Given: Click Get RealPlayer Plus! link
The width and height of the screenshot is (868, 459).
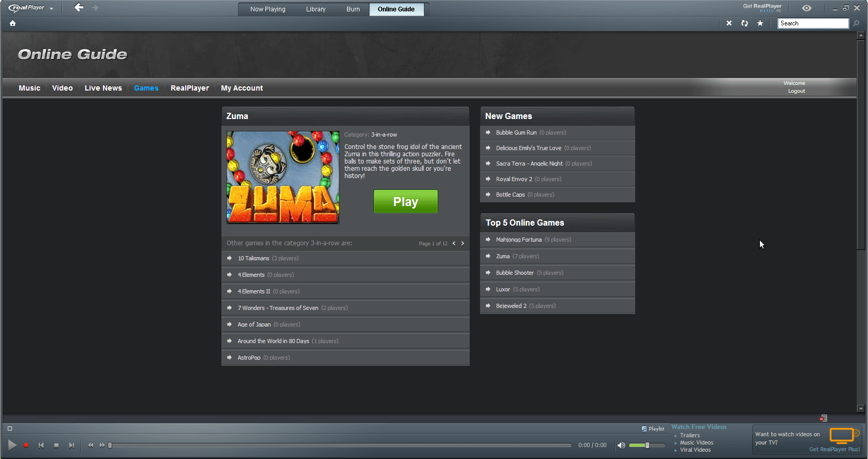Looking at the screenshot, I should click(834, 449).
